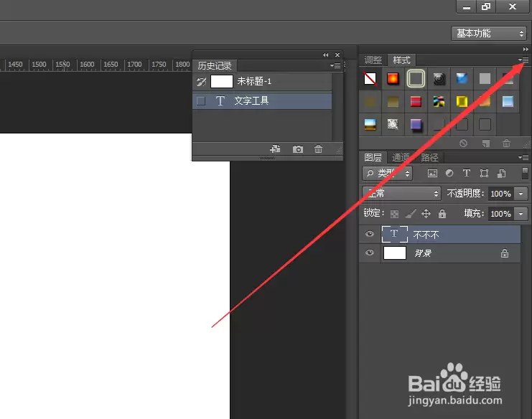Image resolution: width=532 pixels, height=419 pixels.
Task: Collapse the right panel dock arrows
Action: coord(526,50)
